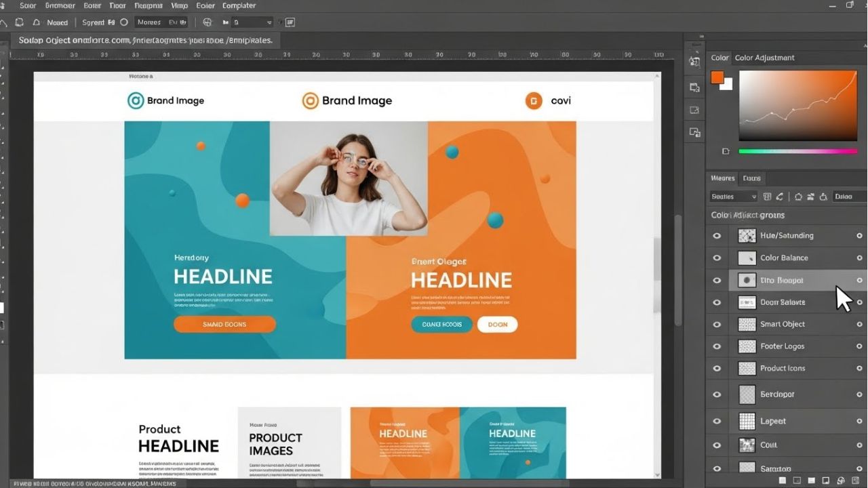
Task: Toggle visibility of the Hue/Satunding layer
Action: click(717, 236)
